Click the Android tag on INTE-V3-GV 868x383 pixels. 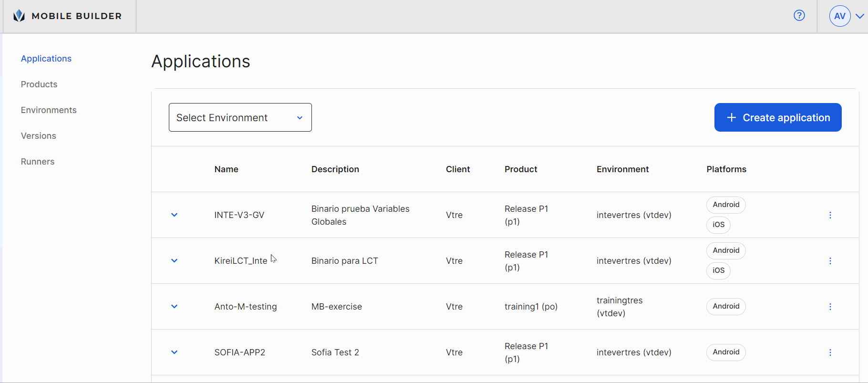[726, 205]
